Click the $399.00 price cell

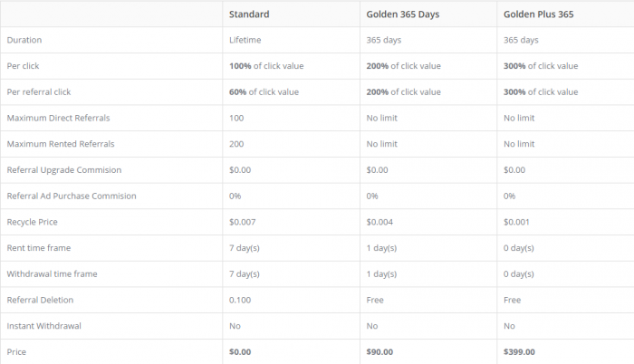click(519, 352)
